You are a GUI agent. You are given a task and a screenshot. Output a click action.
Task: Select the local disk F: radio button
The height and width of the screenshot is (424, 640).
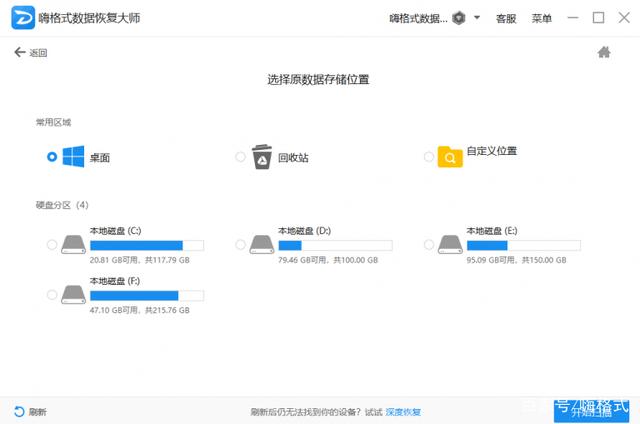52,295
